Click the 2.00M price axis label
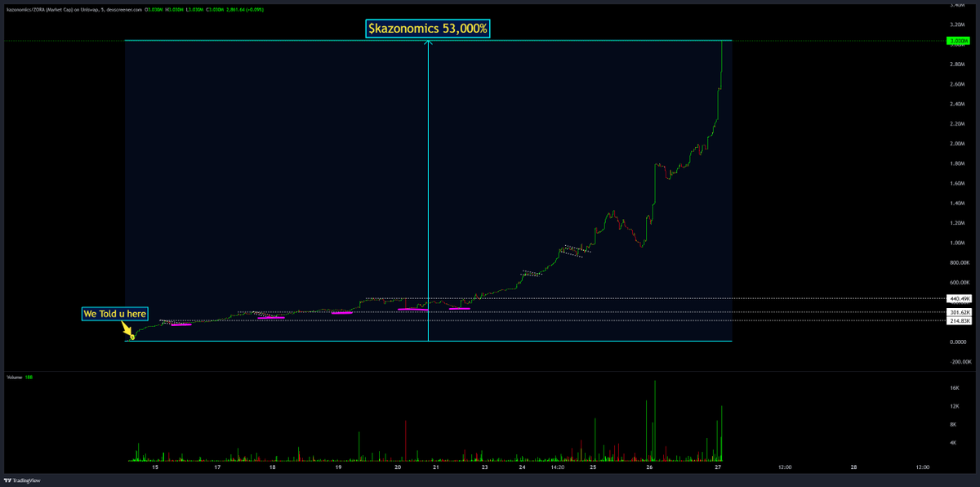This screenshot has height=487, width=980. click(957, 144)
